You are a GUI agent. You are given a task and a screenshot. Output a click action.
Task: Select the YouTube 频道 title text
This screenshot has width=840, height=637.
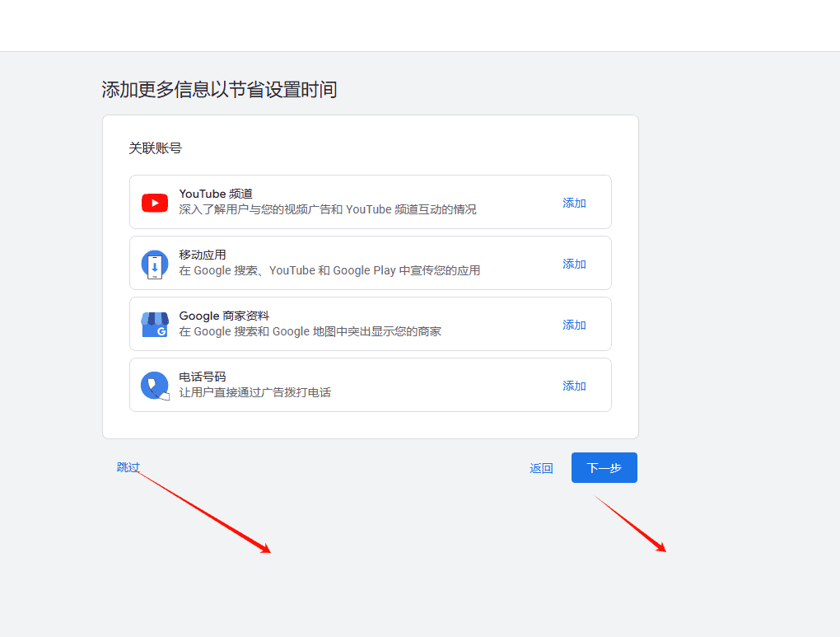[216, 194]
